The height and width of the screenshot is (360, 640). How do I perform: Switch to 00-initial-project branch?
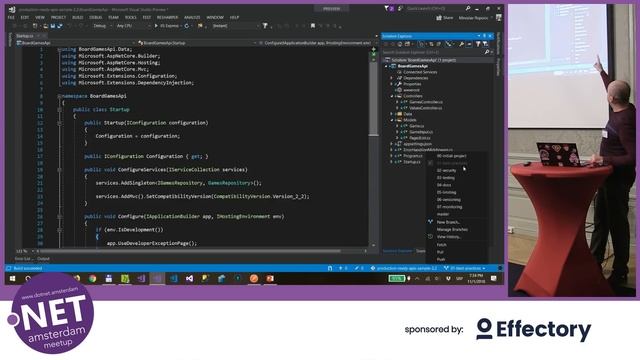click(x=451, y=156)
